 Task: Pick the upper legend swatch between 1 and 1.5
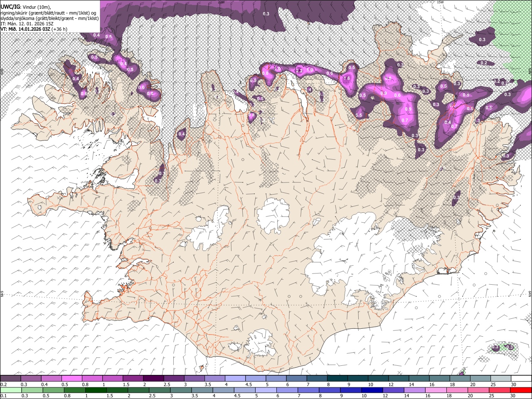coord(113,378)
